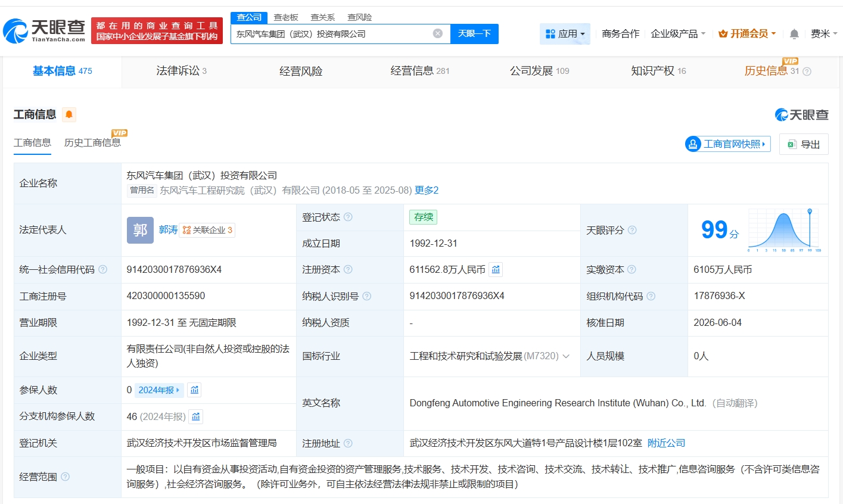
Task: Select organization code 17876936-X
Action: click(x=719, y=296)
